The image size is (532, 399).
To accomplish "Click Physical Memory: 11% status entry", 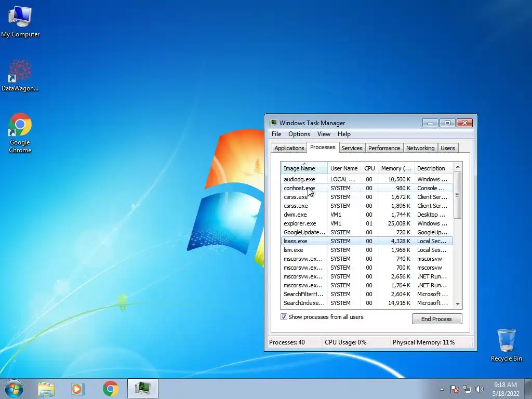I will pyautogui.click(x=423, y=342).
